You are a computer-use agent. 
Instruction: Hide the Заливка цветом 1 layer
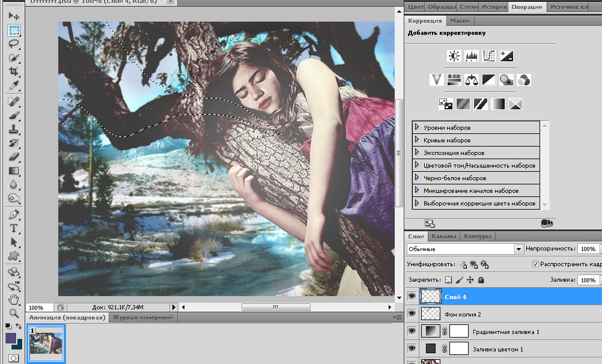point(412,348)
